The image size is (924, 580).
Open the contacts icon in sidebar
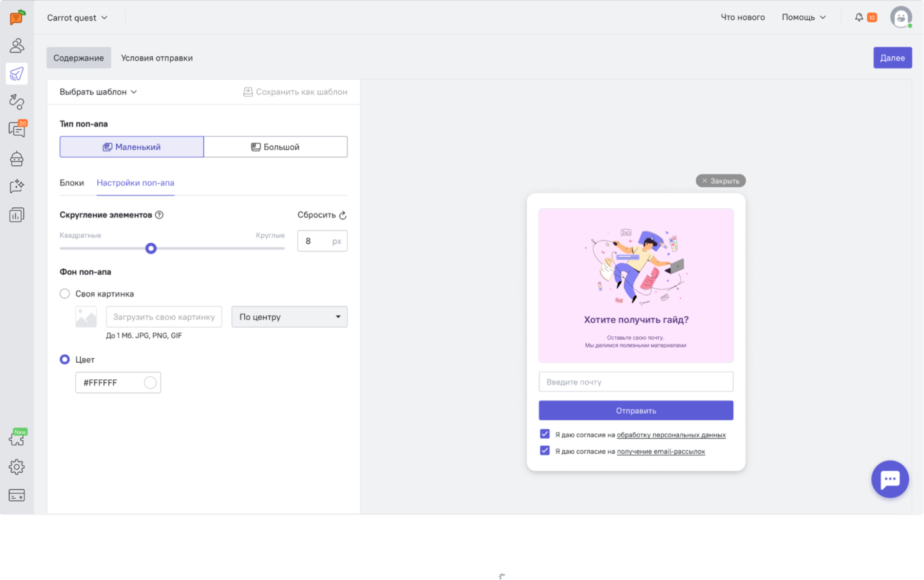coord(17,46)
